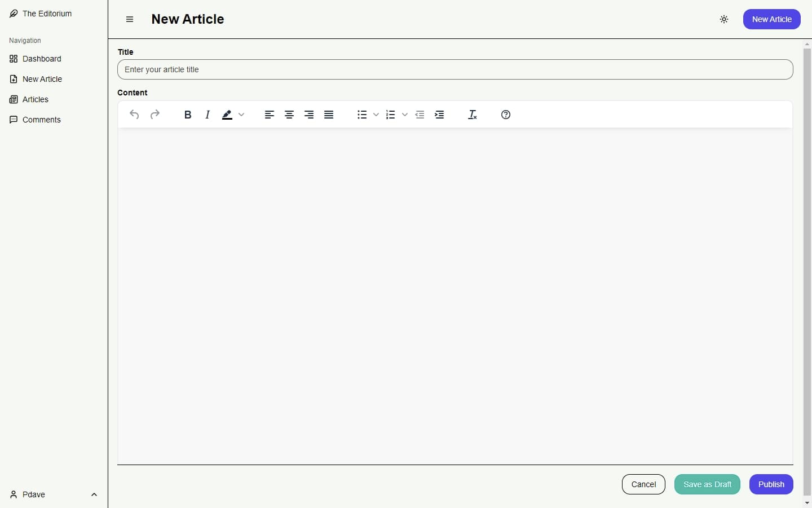
Task: Enable the bulleted list
Action: click(362, 115)
